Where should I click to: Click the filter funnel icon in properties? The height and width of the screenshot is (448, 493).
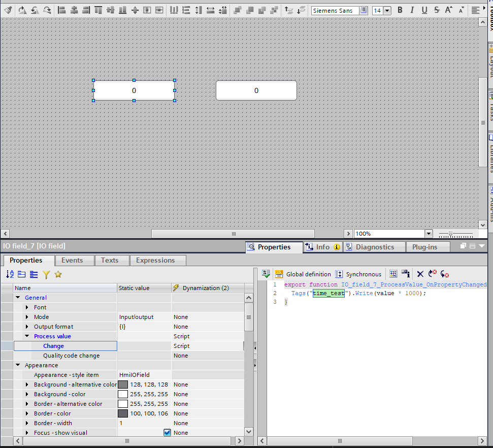(46, 274)
